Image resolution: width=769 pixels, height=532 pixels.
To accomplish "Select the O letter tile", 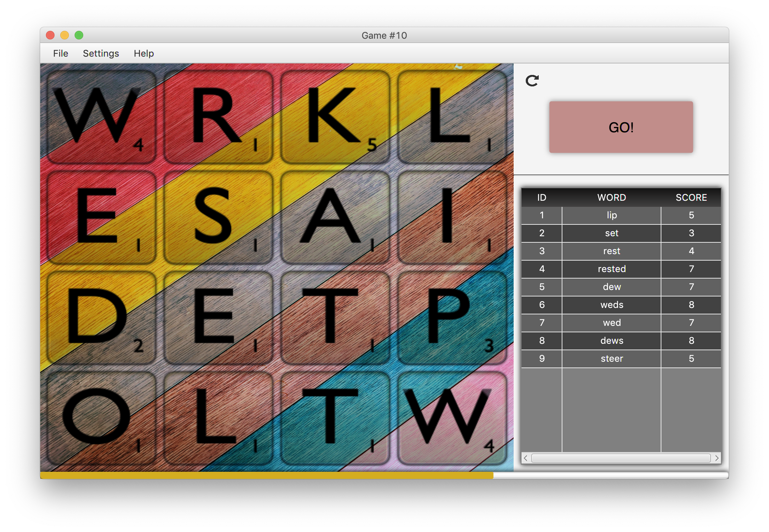I will pos(101,418).
